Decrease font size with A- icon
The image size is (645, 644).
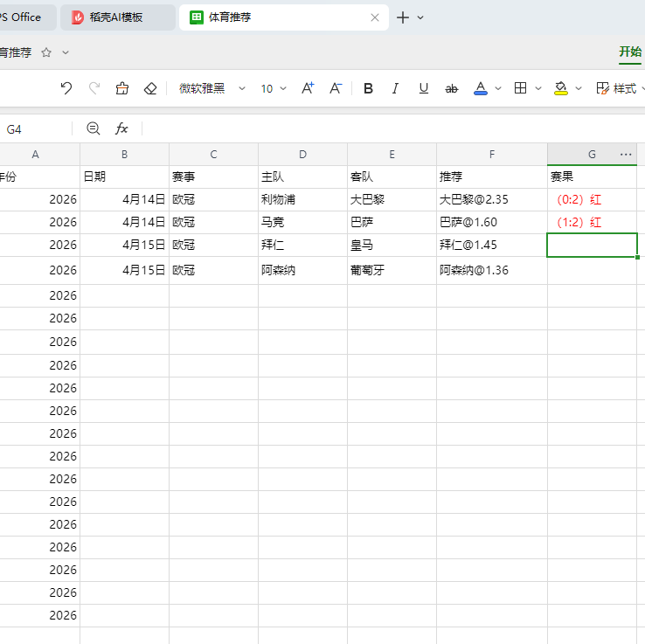click(x=336, y=88)
